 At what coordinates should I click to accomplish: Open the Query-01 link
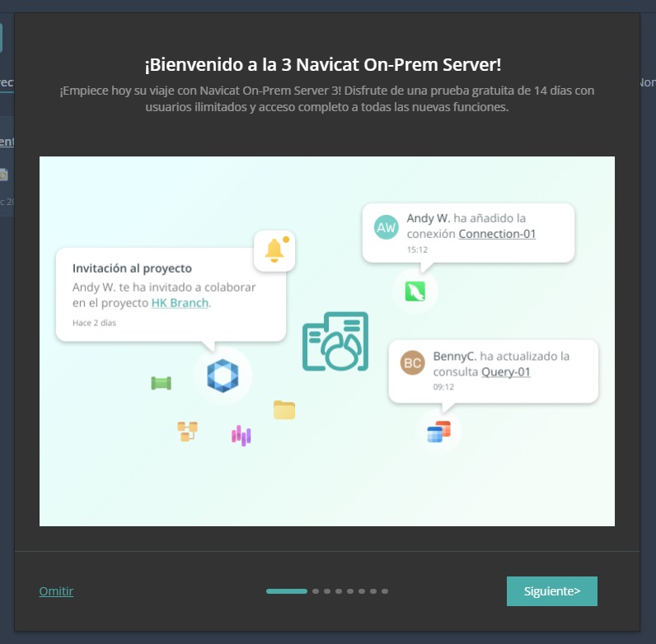(x=506, y=371)
